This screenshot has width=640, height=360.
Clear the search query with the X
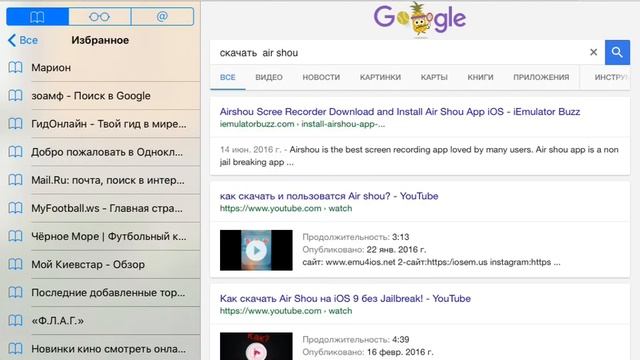593,52
